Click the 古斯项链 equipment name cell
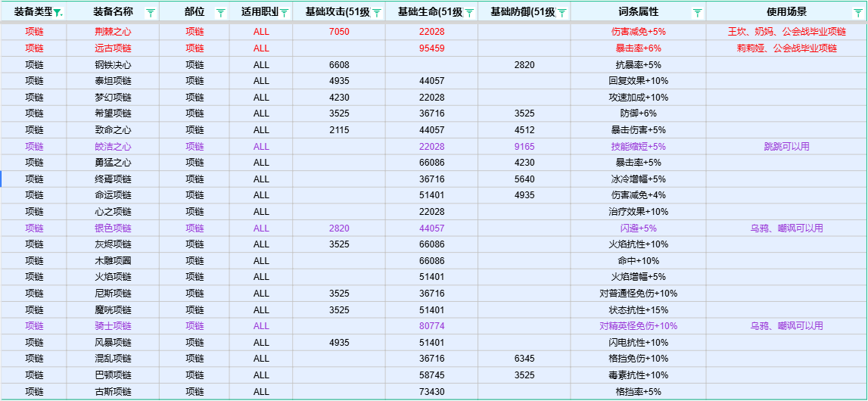 click(113, 392)
